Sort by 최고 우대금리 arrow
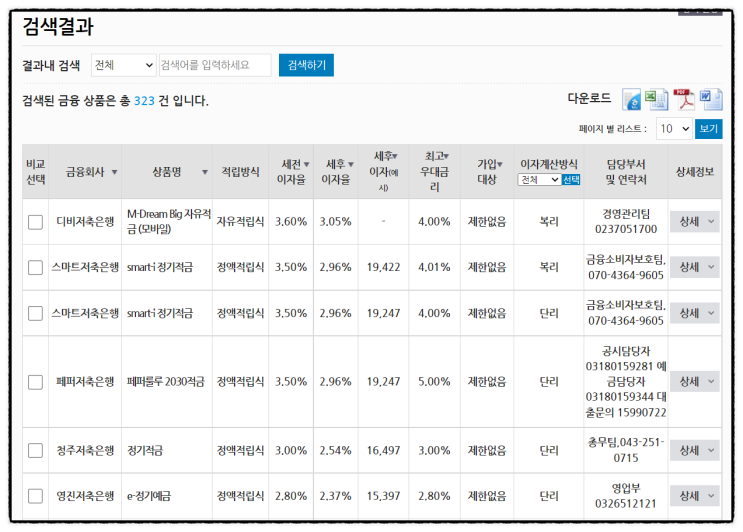Screen dimensions: 743x532 pos(446,156)
